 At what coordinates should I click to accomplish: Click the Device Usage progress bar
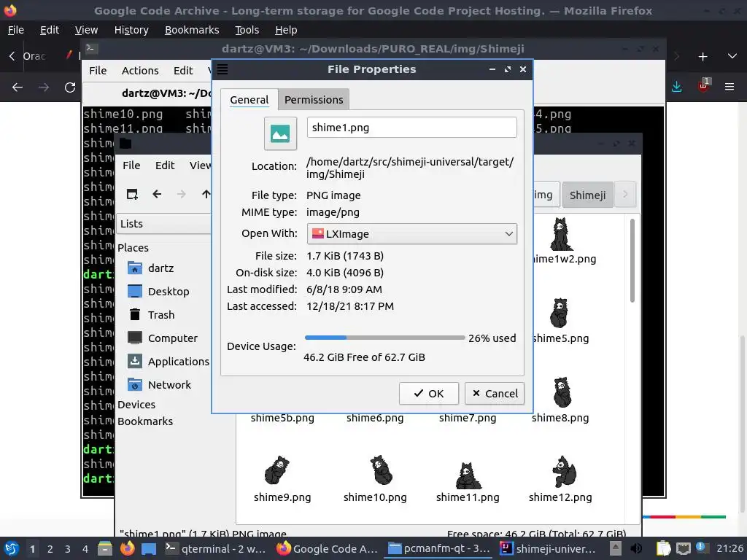click(384, 338)
